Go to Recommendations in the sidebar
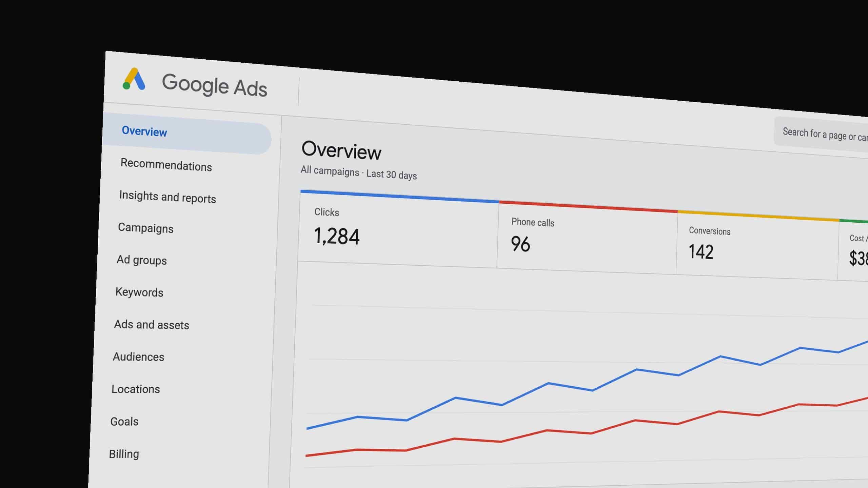868x488 pixels. (166, 165)
